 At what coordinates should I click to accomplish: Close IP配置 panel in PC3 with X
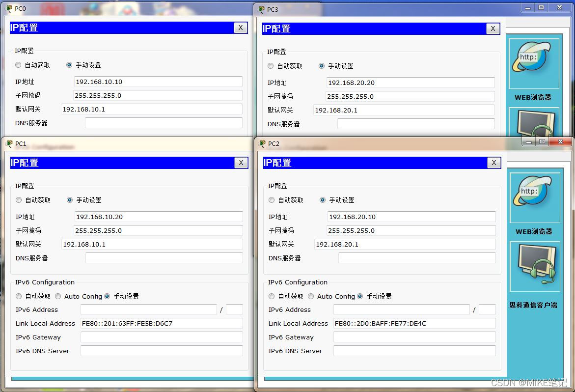point(493,28)
